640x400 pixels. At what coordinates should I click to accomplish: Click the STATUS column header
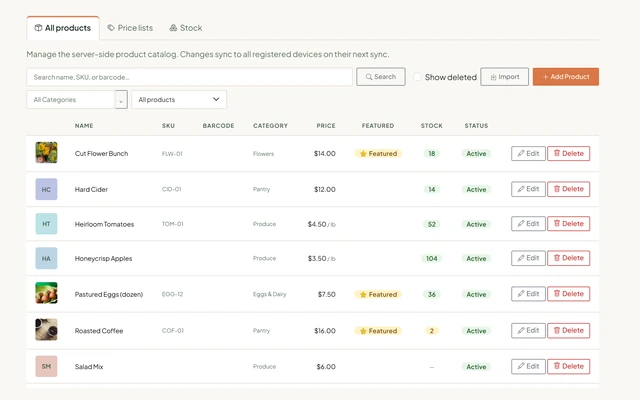[x=476, y=126]
